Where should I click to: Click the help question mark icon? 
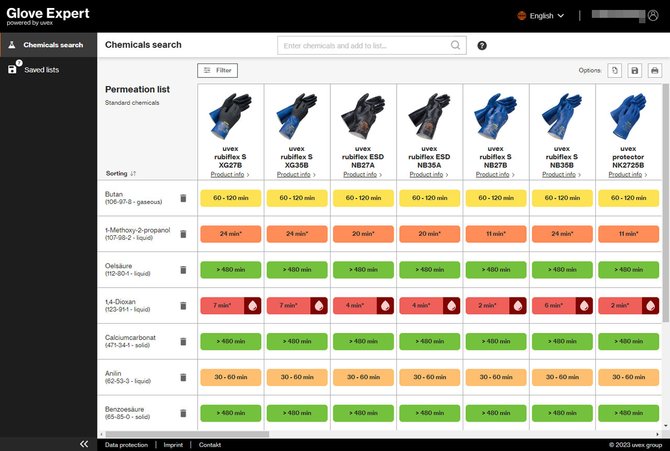[x=482, y=45]
